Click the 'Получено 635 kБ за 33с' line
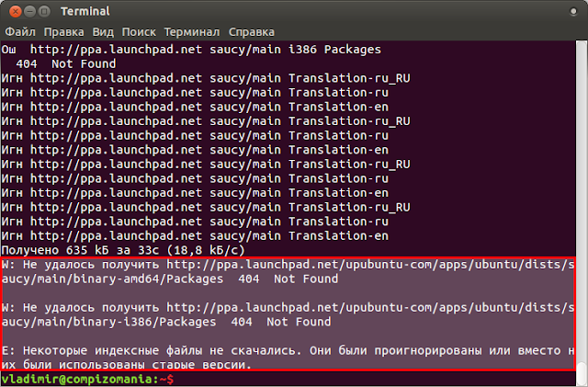588x387 pixels. (123, 250)
